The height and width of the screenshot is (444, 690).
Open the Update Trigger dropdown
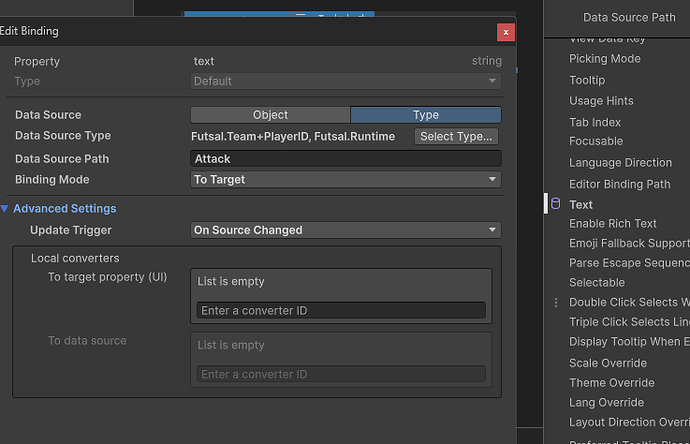pos(345,230)
